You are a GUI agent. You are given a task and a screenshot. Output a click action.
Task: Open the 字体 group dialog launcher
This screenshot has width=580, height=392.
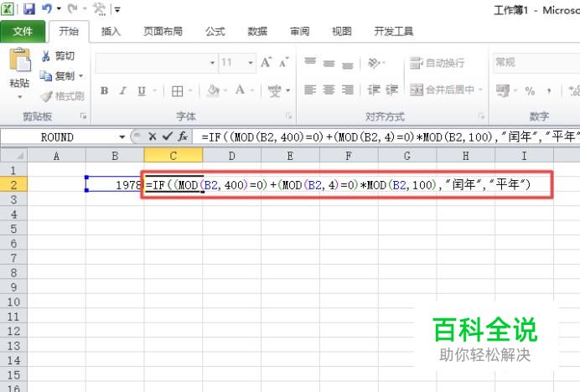(x=288, y=116)
